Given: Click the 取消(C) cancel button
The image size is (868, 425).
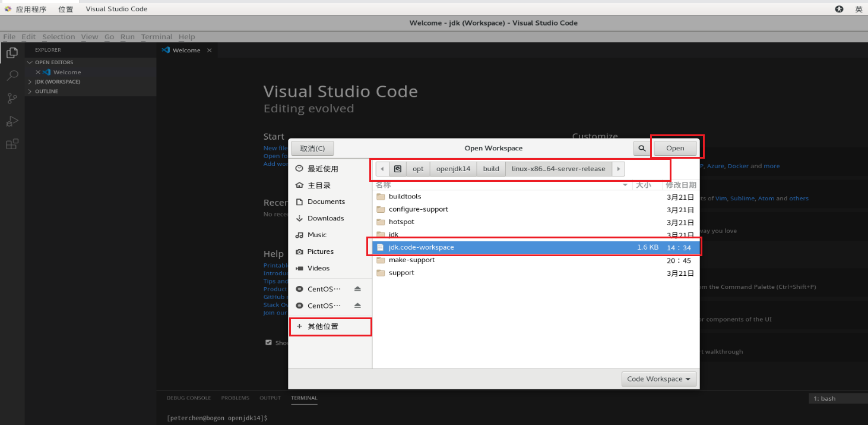Looking at the screenshot, I should coord(312,148).
